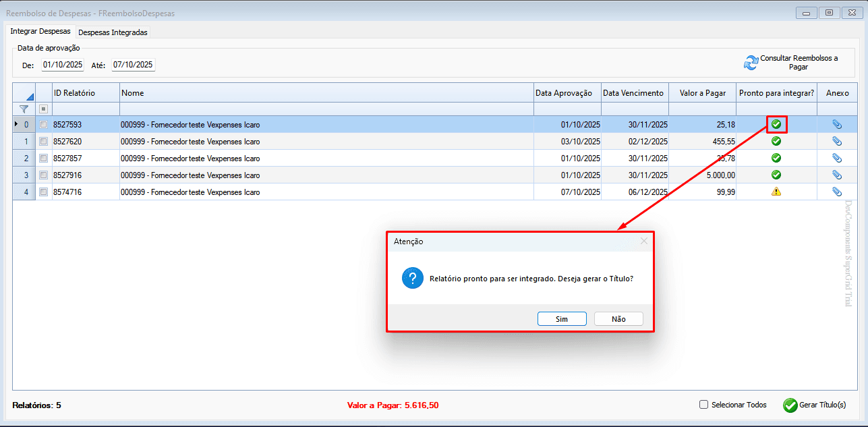Click the supplier name in row 8527857
Viewport: 868px width, 427px height.
click(x=190, y=159)
